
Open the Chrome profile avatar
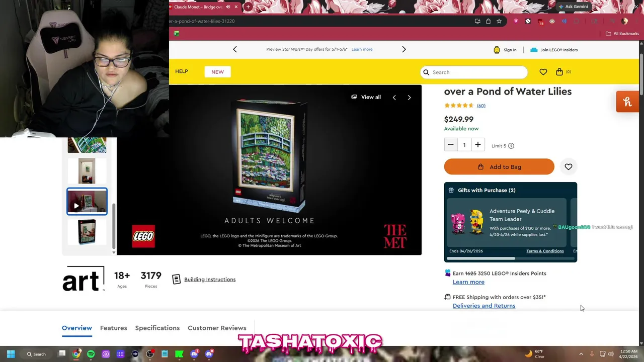pos(624,21)
